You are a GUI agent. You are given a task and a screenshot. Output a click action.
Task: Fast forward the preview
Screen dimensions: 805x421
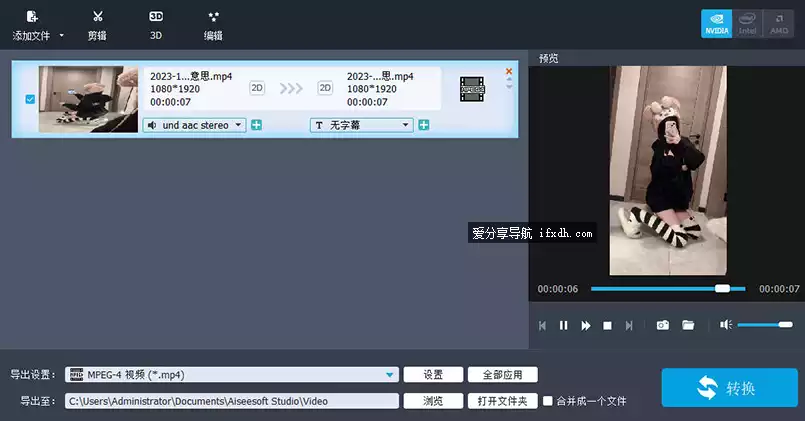[586, 326]
